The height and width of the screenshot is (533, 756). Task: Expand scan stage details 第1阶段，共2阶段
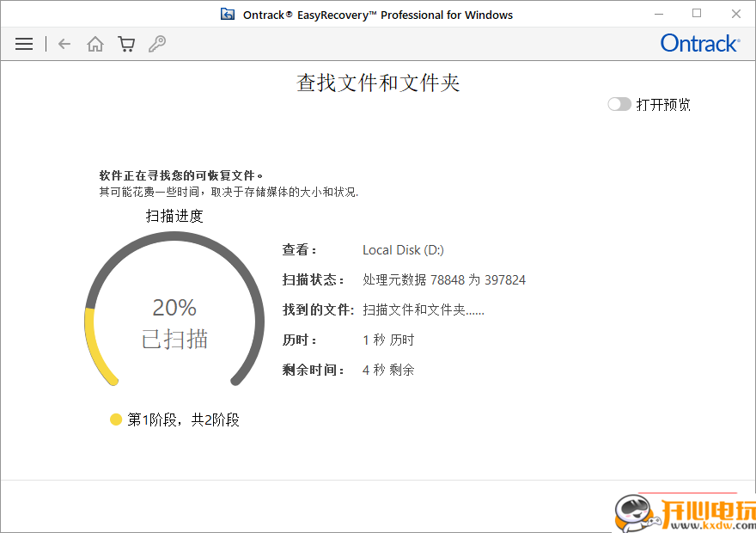click(x=185, y=420)
